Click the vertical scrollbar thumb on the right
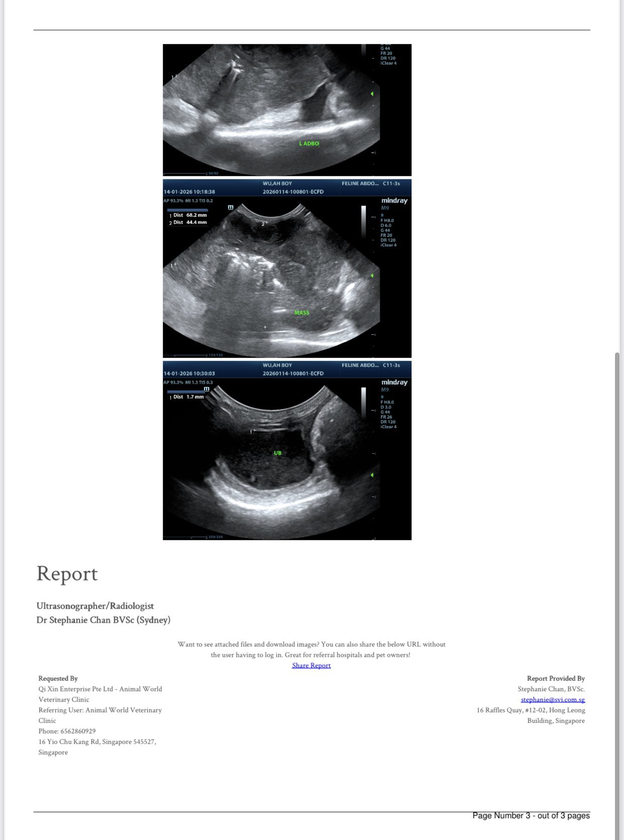The height and width of the screenshot is (840, 624). coord(617,592)
